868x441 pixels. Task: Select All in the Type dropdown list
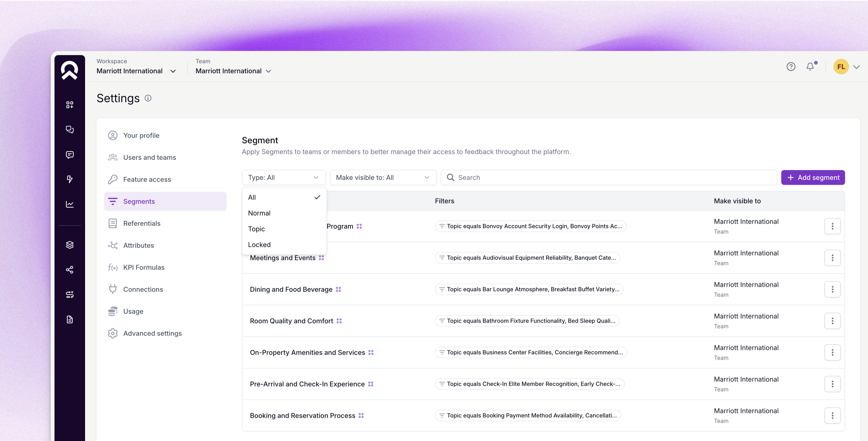click(284, 197)
